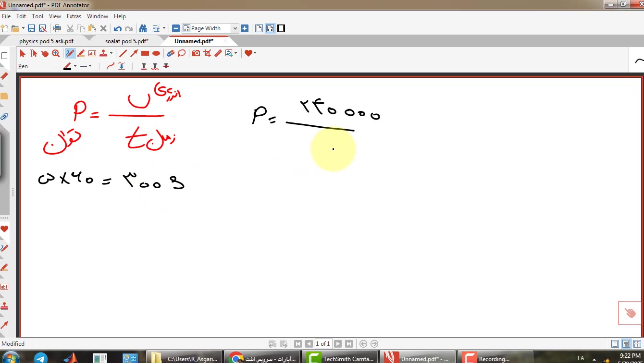644x363 pixels.
Task: Select the Highlighter marker tool
Action: point(81,53)
